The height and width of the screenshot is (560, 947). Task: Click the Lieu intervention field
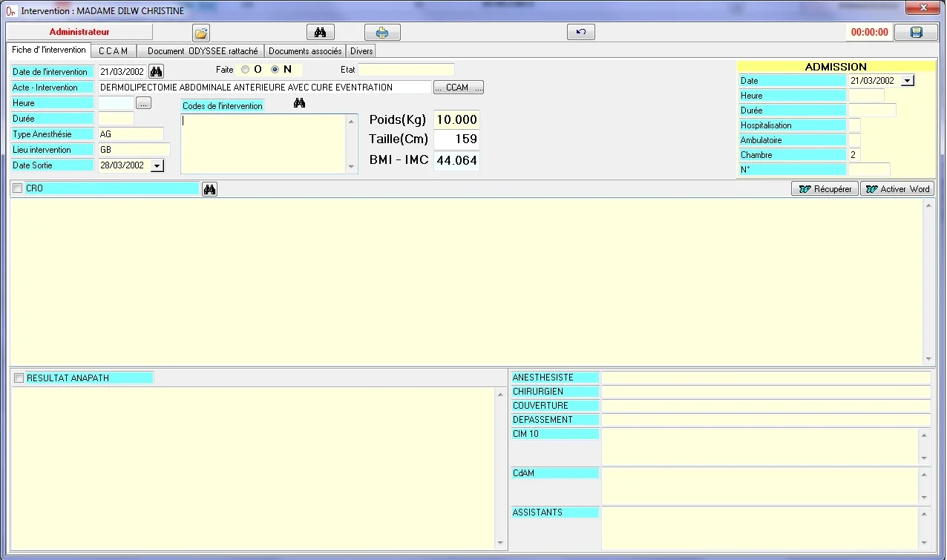coord(134,150)
